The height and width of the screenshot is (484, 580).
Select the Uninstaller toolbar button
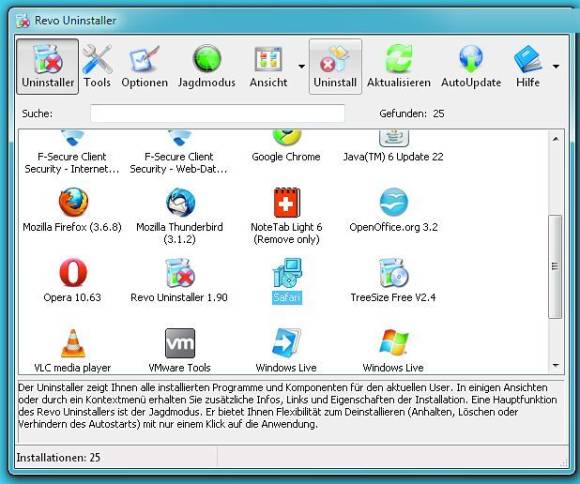tap(48, 67)
